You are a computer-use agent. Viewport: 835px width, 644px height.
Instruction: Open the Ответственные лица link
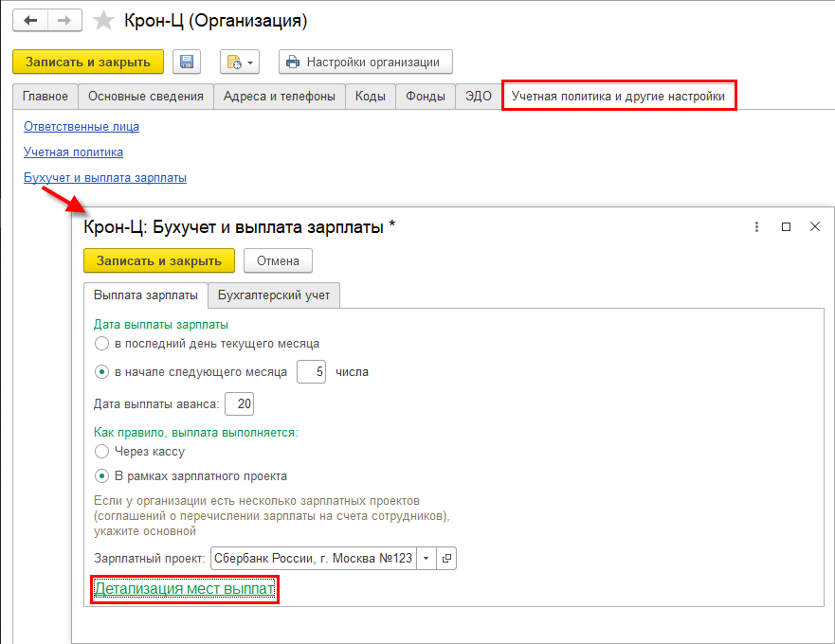click(82, 127)
